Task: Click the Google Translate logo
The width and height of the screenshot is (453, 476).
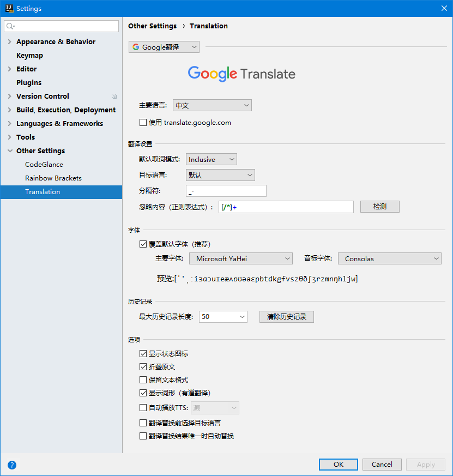Action: tap(241, 74)
